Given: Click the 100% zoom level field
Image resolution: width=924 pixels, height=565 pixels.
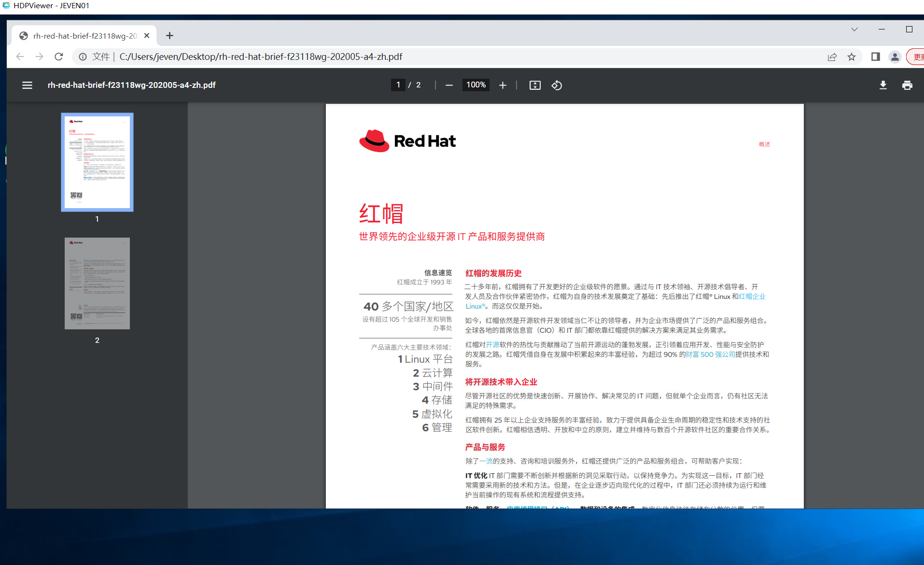Looking at the screenshot, I should click(x=476, y=85).
